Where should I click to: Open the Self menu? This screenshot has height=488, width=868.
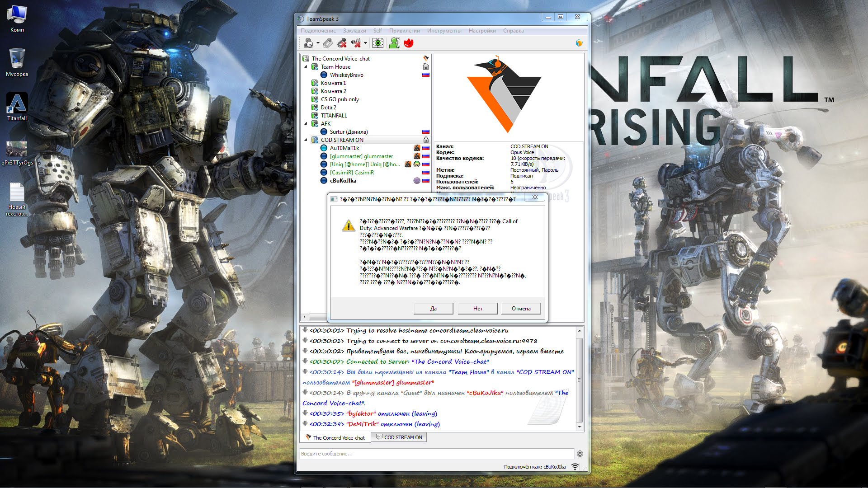[377, 31]
